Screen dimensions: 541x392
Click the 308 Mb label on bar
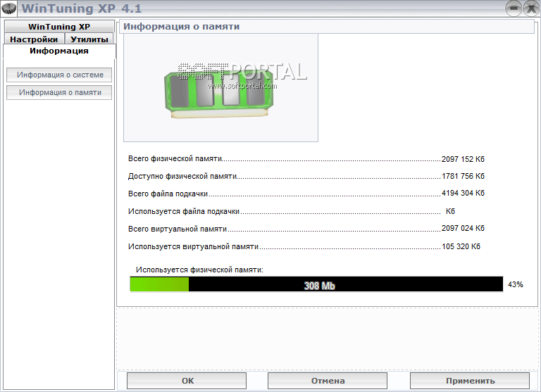pos(319,286)
